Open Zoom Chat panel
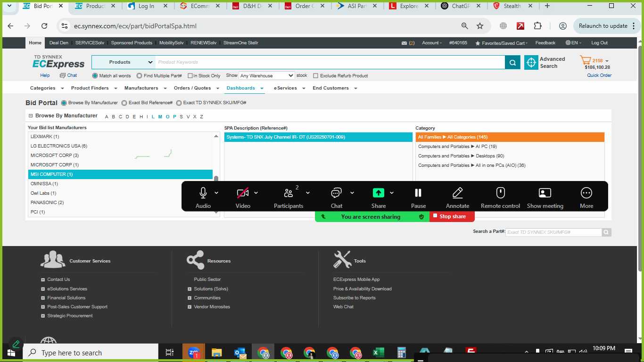This screenshot has width=644, height=362. [336, 197]
